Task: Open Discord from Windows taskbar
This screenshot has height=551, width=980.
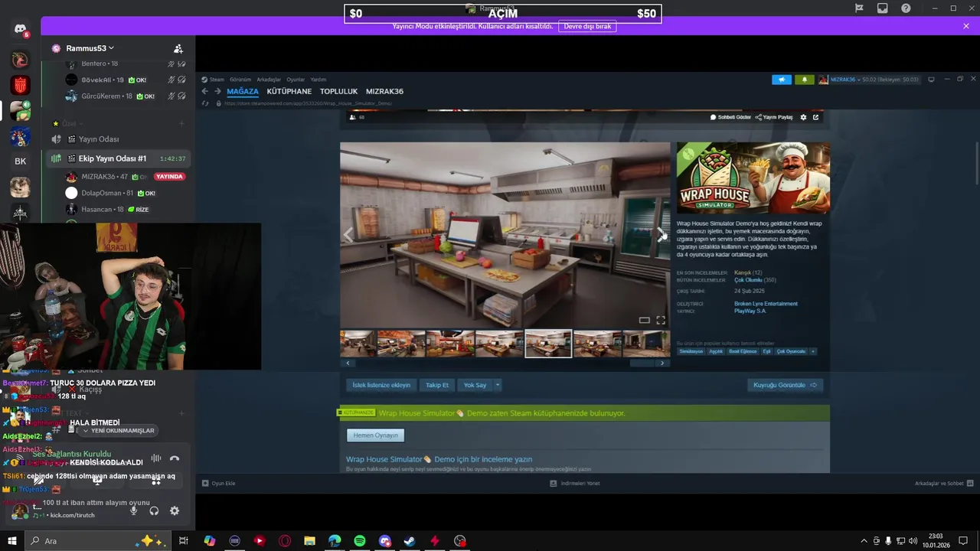Action: [x=385, y=541]
